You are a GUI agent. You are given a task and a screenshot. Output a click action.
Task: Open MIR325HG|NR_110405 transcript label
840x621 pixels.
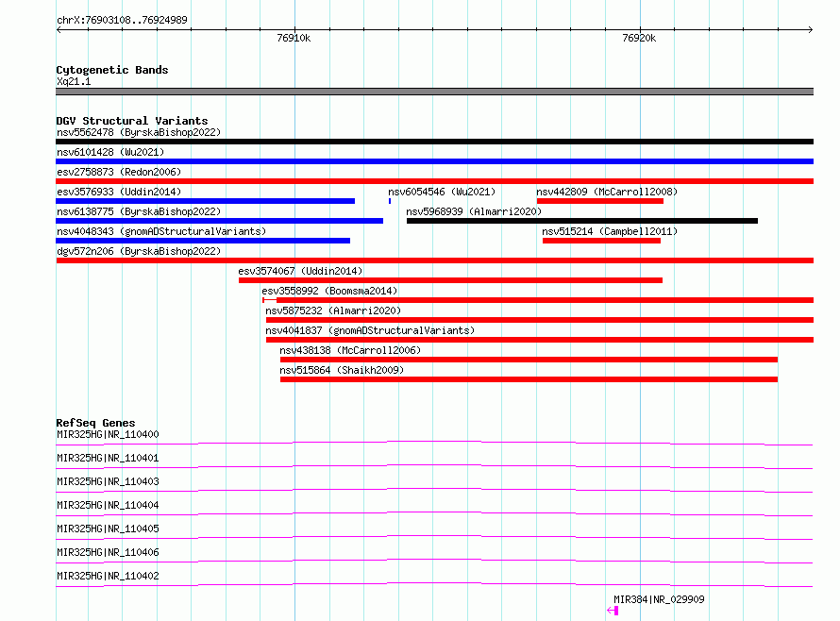[x=108, y=529]
